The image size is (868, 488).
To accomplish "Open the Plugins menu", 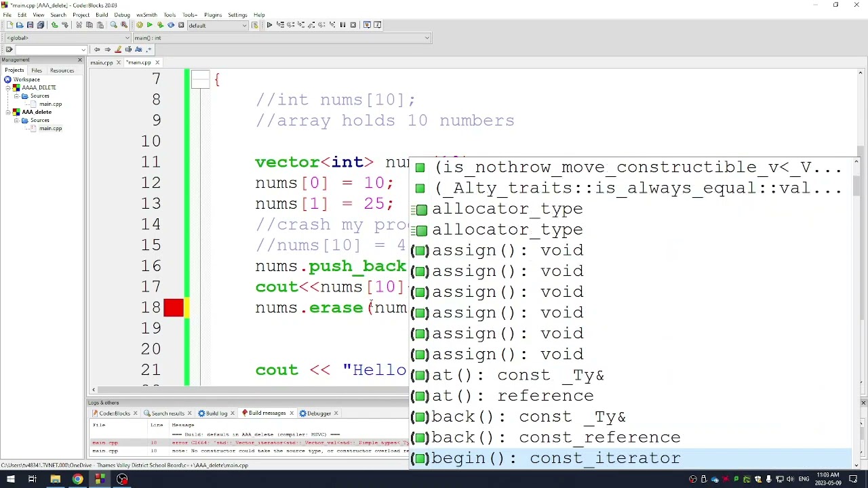I will (213, 15).
